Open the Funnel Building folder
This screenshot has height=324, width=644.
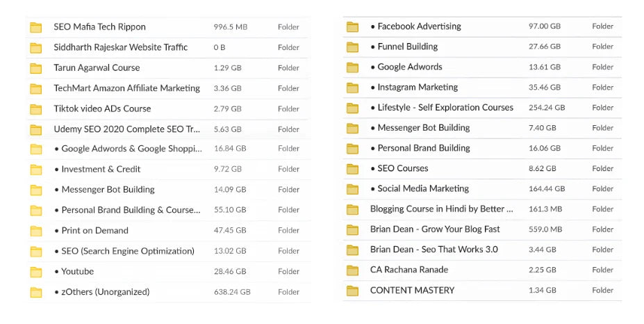click(407, 47)
